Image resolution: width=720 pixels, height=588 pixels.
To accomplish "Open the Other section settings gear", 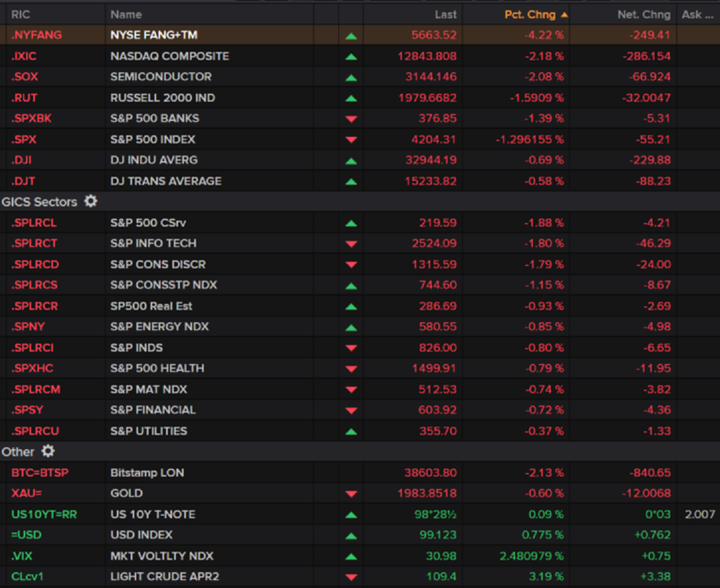I will [47, 451].
